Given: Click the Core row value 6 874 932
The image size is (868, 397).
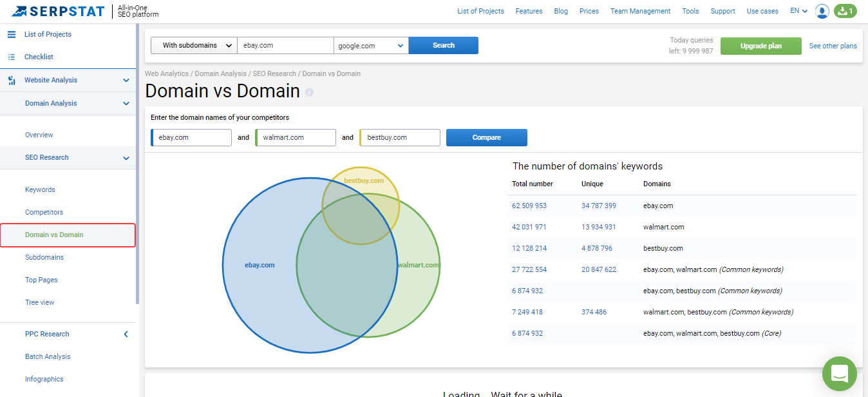Looking at the screenshot, I should [x=527, y=333].
